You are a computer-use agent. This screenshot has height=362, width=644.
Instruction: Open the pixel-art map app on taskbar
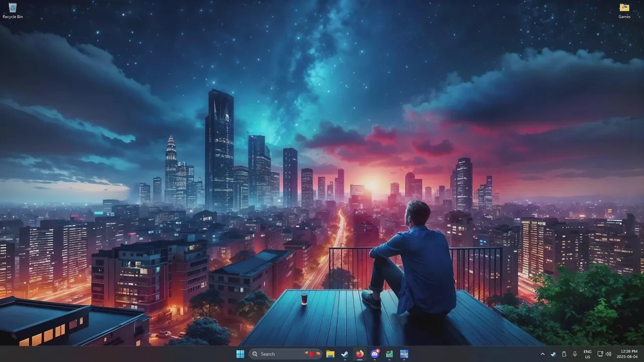pyautogui.click(x=389, y=354)
